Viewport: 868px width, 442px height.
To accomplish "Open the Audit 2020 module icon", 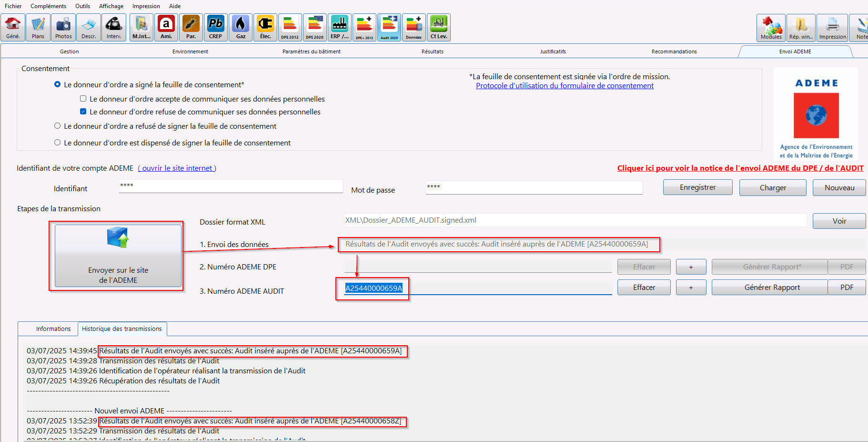I will [389, 28].
